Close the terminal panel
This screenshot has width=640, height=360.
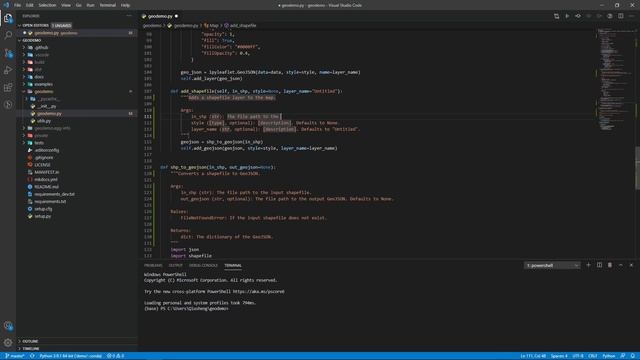point(631,265)
